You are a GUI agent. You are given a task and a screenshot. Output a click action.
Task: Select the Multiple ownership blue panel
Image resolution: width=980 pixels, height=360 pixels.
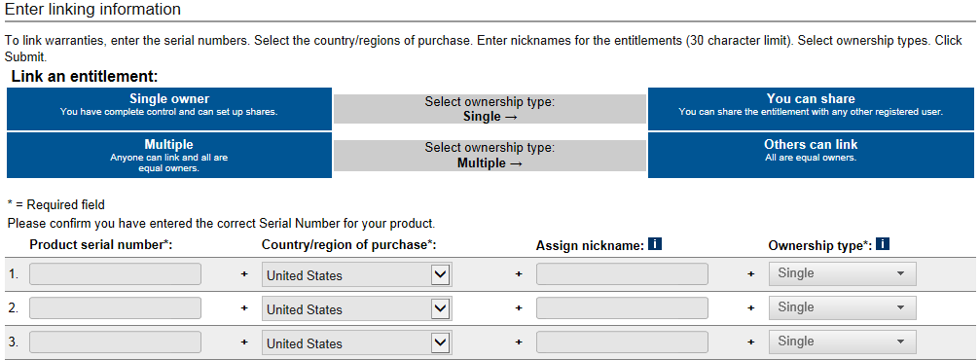[169, 155]
